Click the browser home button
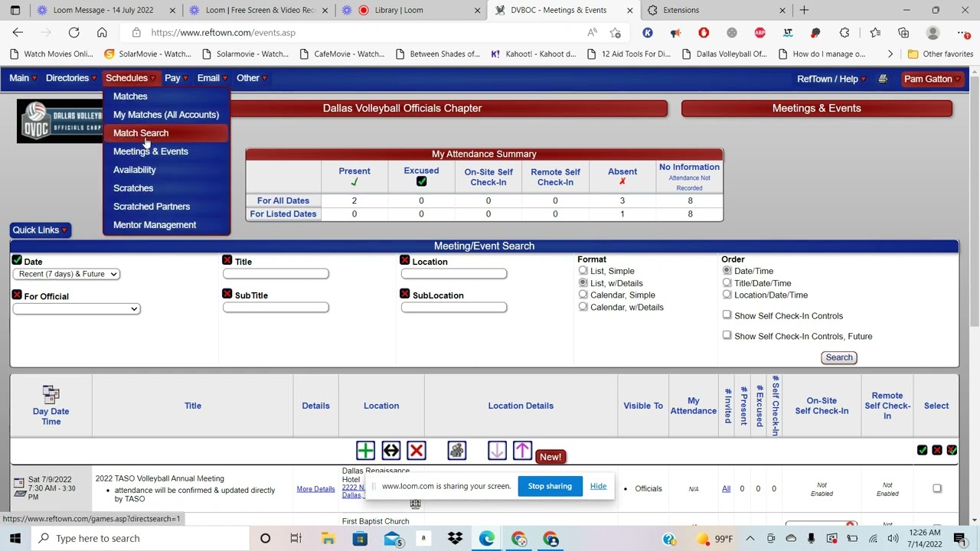980x551 pixels. (x=102, y=33)
